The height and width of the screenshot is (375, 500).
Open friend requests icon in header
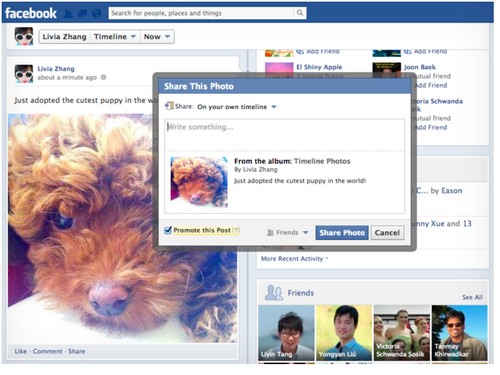pyautogui.click(x=68, y=14)
